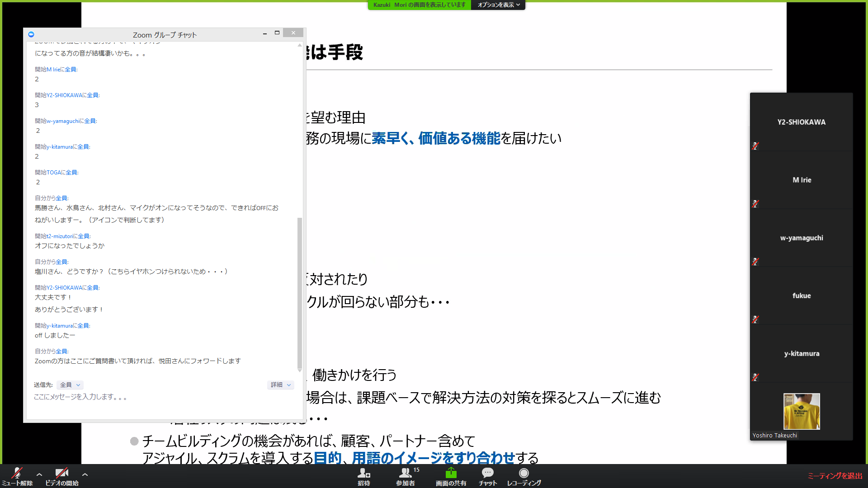868x488 pixels.
Task: Open the Participants (参加者) panel icon
Action: [x=405, y=474]
